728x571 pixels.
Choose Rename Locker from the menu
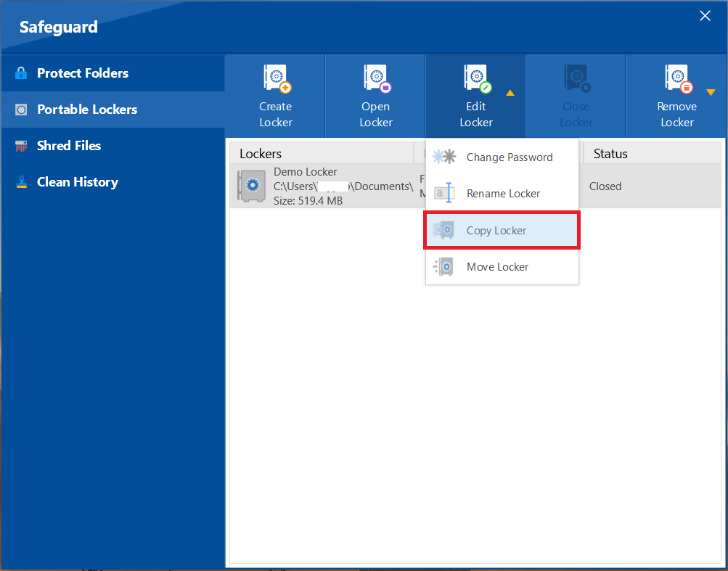[502, 194]
